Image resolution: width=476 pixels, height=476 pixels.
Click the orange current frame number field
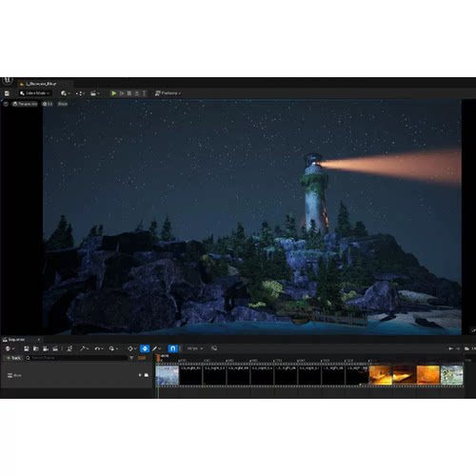coord(142,358)
